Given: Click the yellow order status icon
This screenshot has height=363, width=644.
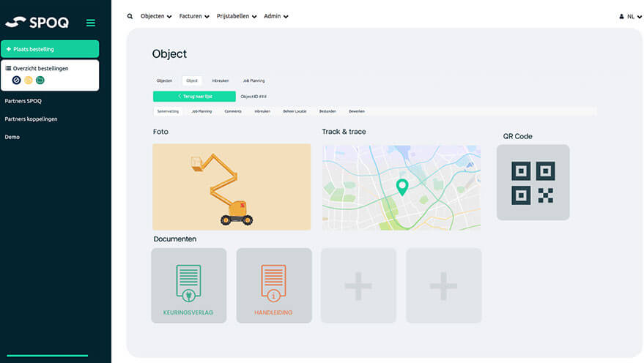Looking at the screenshot, I should (x=29, y=80).
